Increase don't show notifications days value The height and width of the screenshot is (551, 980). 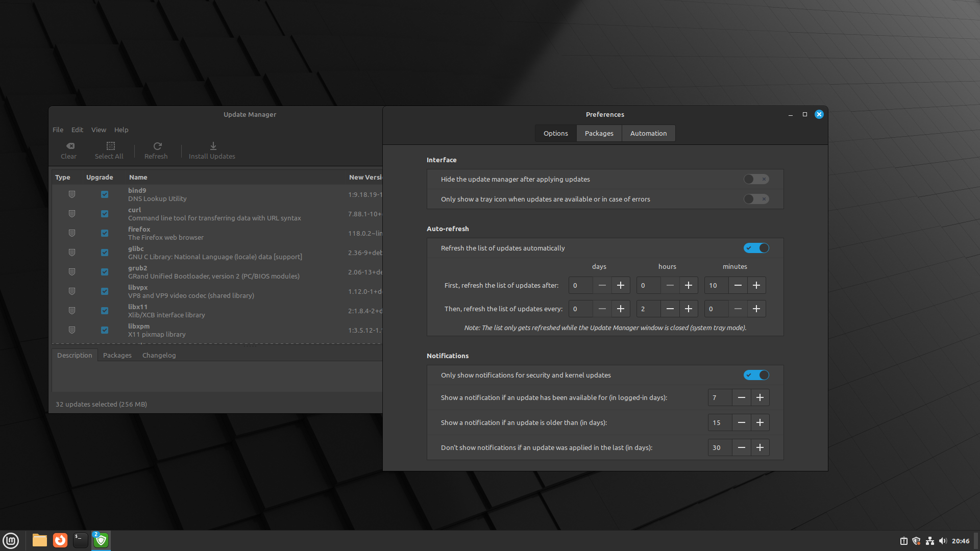pyautogui.click(x=760, y=447)
